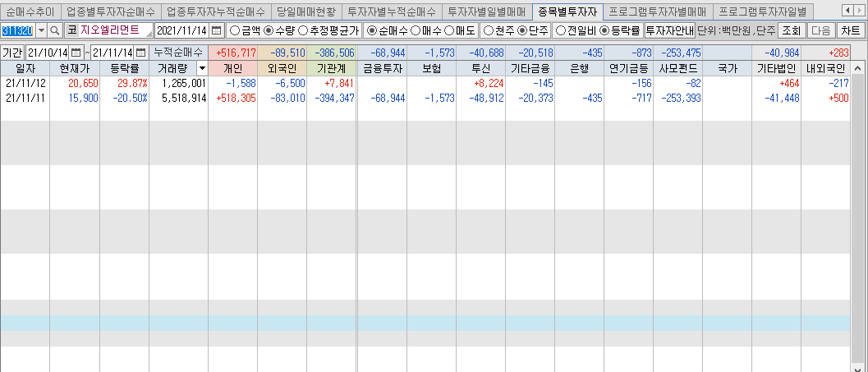This screenshot has width=868, height=372.
Task: Click the +518,305 individual net buy cell
Action: click(x=232, y=98)
